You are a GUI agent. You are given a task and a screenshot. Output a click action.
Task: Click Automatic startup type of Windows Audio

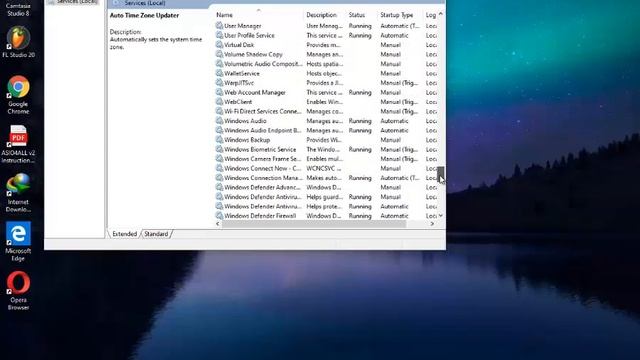pos(394,121)
